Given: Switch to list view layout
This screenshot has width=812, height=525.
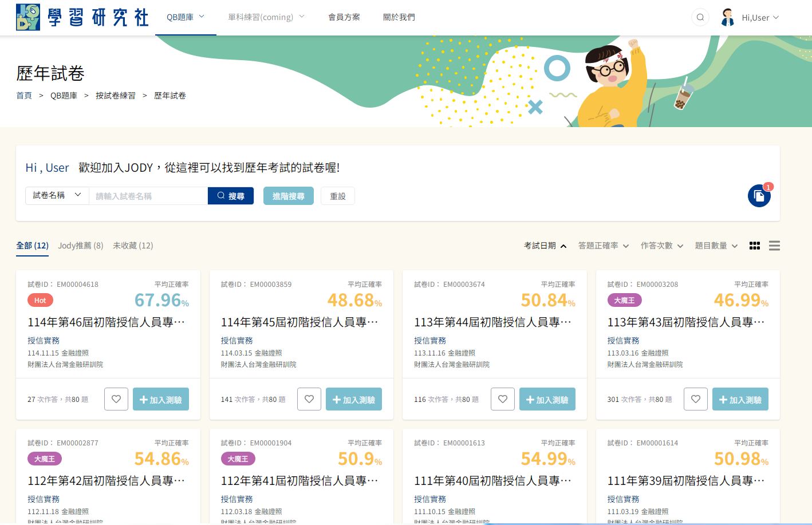Looking at the screenshot, I should (x=774, y=246).
